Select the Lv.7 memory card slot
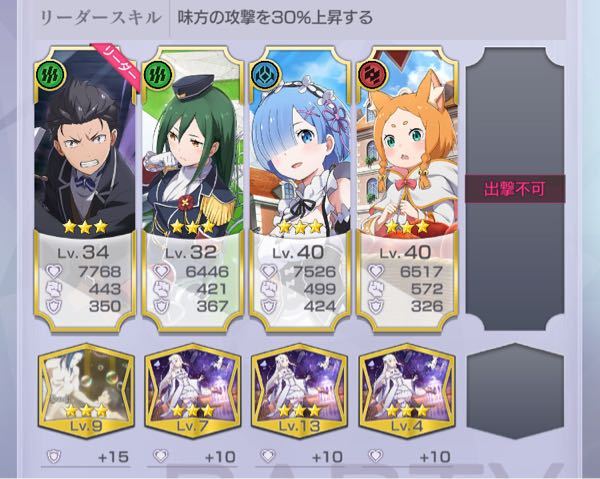600x479 pixels. point(193,391)
